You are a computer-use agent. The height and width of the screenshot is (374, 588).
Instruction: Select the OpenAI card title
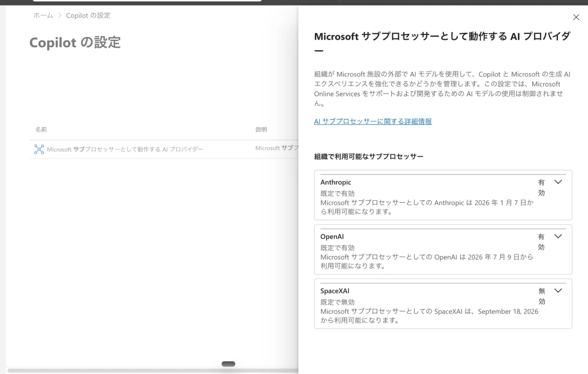pyautogui.click(x=332, y=237)
